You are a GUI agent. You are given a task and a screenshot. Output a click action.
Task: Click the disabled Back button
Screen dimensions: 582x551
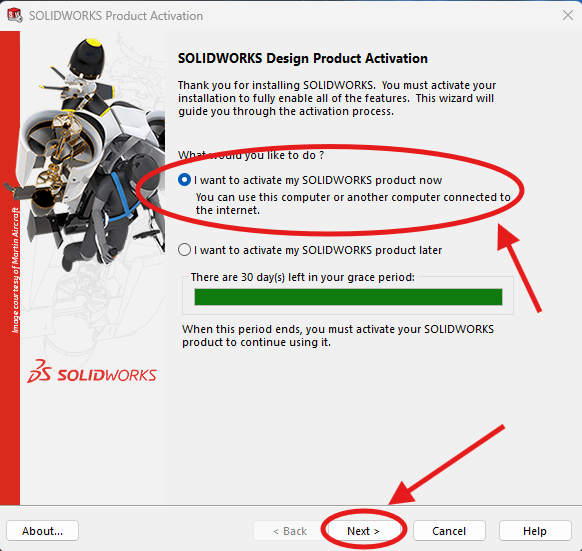click(290, 531)
